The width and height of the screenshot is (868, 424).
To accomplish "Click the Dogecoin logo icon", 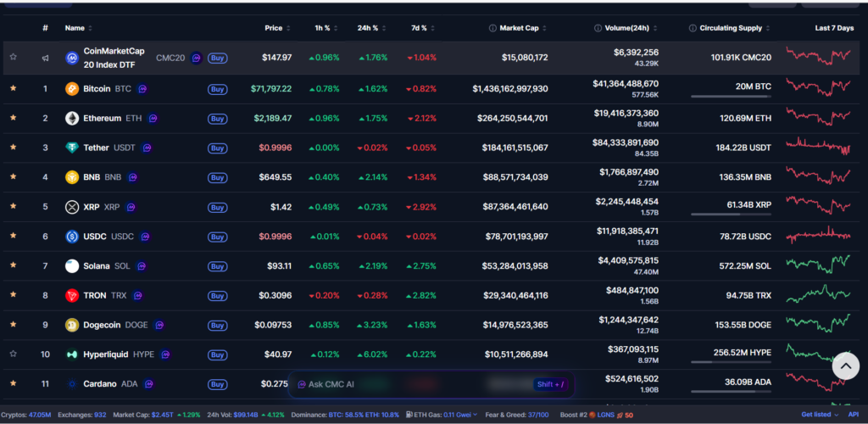I will pos(72,324).
